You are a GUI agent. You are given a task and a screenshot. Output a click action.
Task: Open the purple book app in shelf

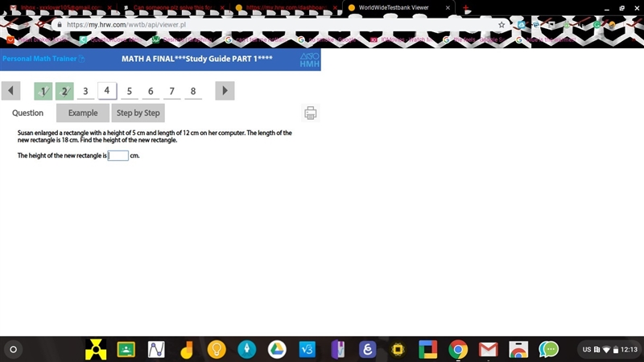pyautogui.click(x=337, y=350)
